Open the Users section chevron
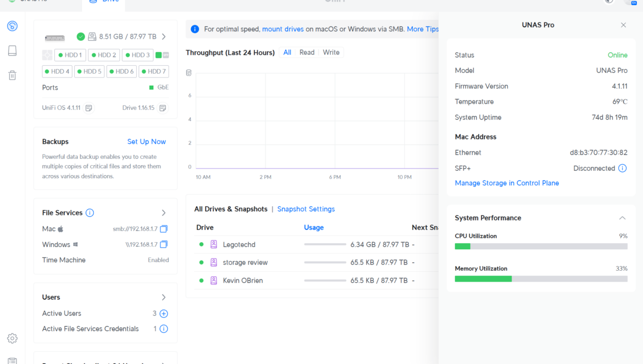The image size is (643, 364). [x=164, y=297]
